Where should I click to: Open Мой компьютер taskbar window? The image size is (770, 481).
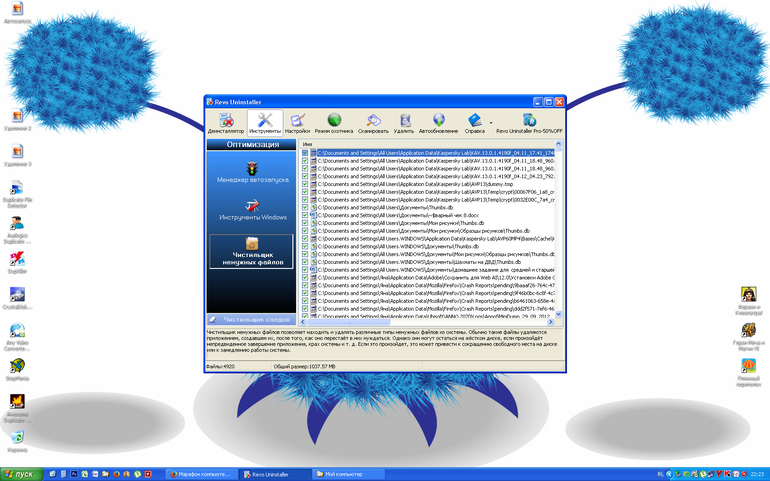pos(349,474)
